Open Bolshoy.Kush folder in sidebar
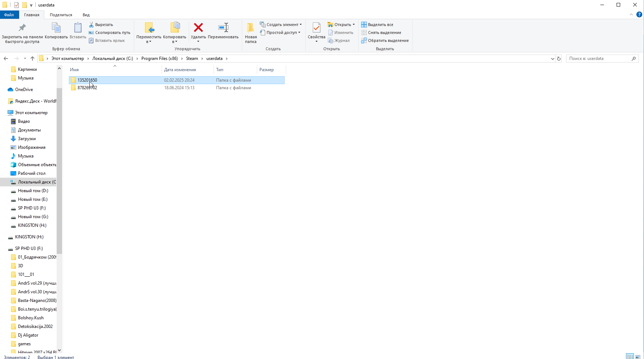 point(31,318)
